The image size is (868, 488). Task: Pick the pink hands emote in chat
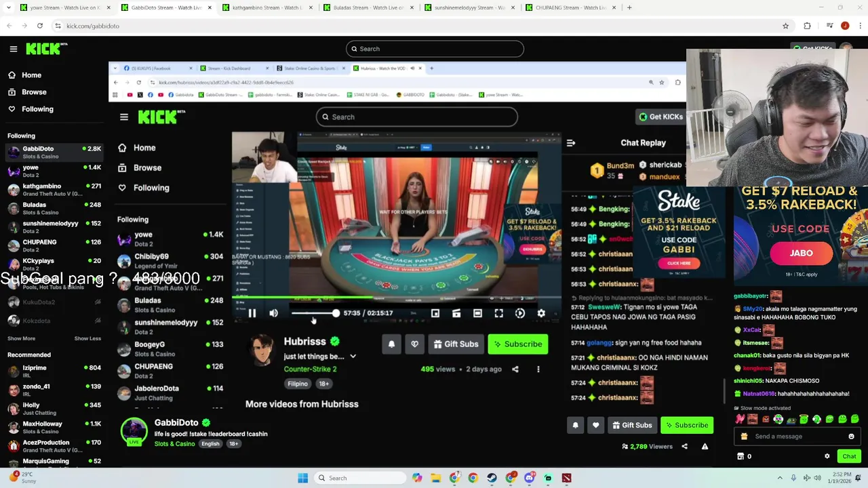[740, 419]
